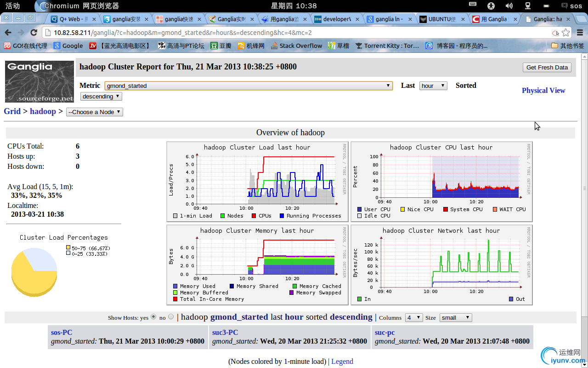588x368 pixels.
Task: Go to the Grid breadcrumb link
Action: click(x=12, y=111)
